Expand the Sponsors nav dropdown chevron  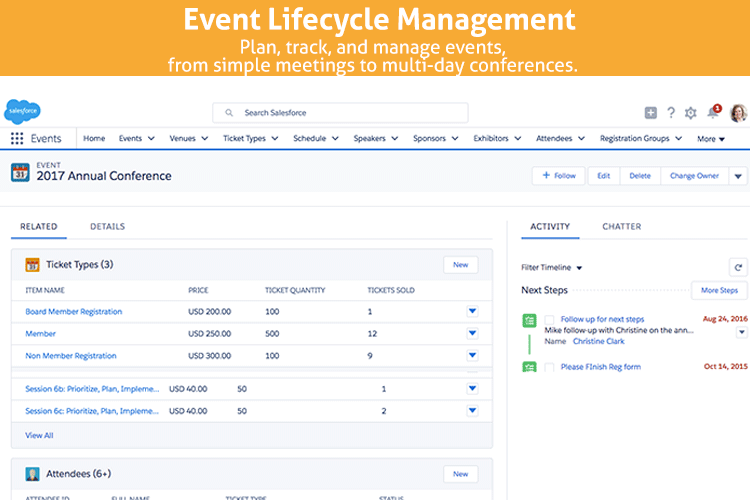click(x=455, y=139)
